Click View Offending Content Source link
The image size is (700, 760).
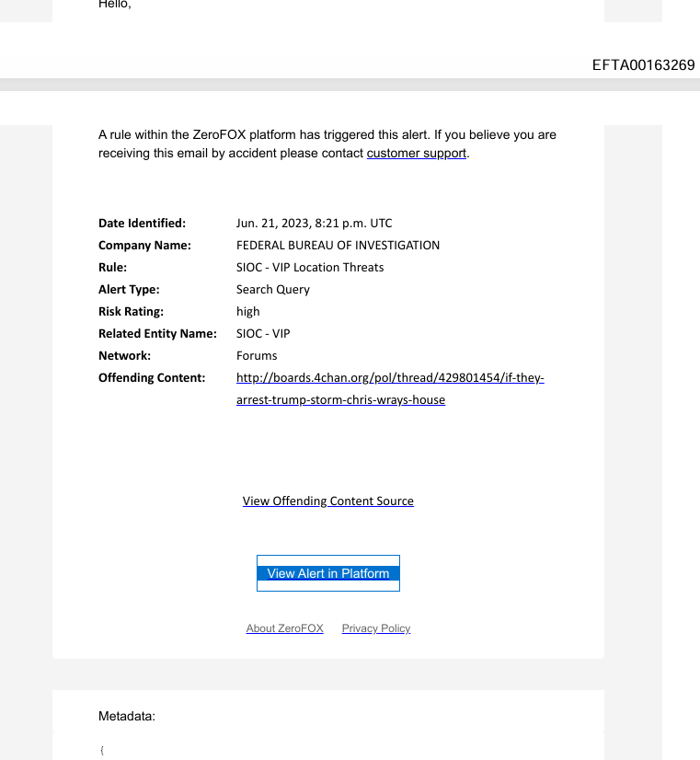328,501
